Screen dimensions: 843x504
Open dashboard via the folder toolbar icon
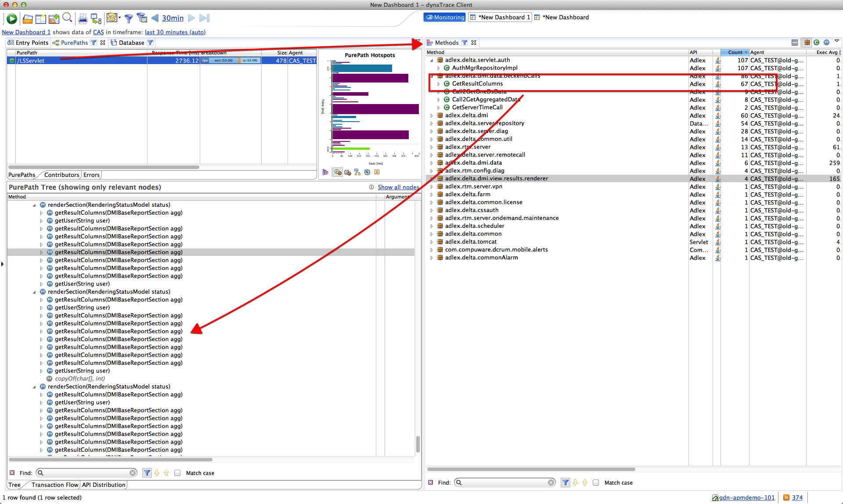[x=28, y=18]
